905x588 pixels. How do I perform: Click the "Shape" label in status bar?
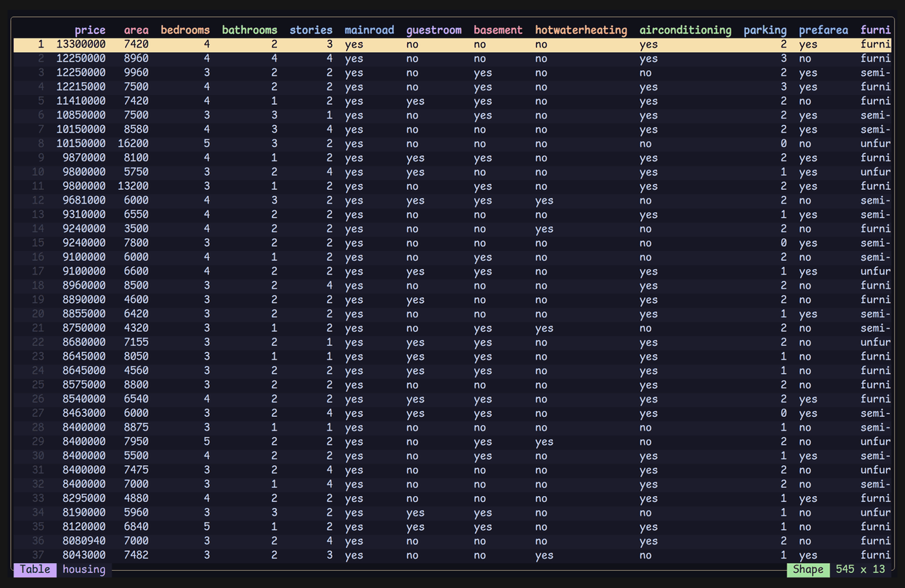808,569
